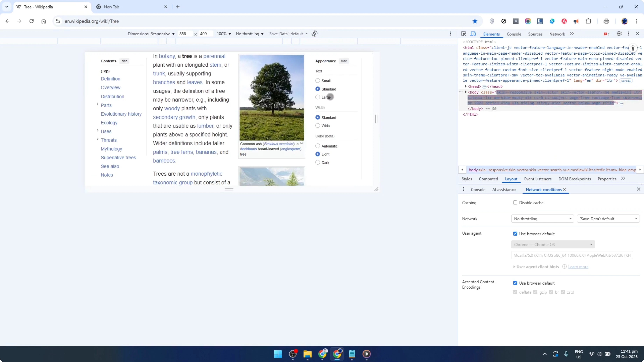
Task: Click the viewport width input showing 858
Action: (x=185, y=33)
